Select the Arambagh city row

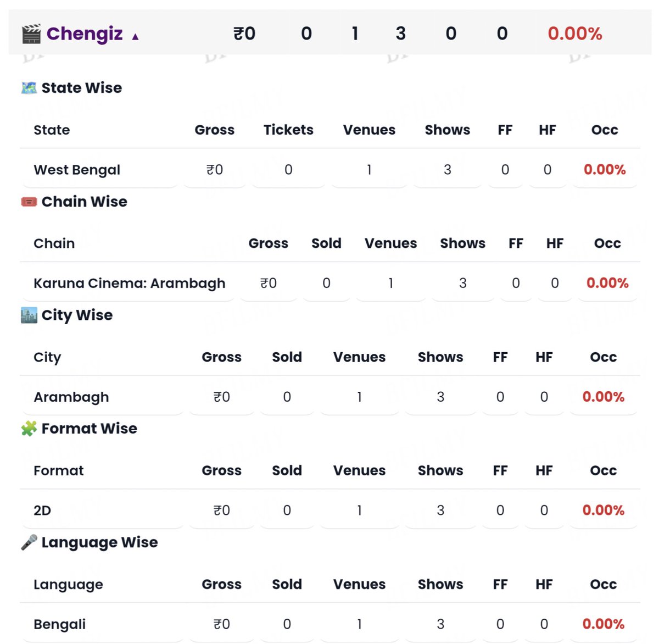[x=329, y=397]
